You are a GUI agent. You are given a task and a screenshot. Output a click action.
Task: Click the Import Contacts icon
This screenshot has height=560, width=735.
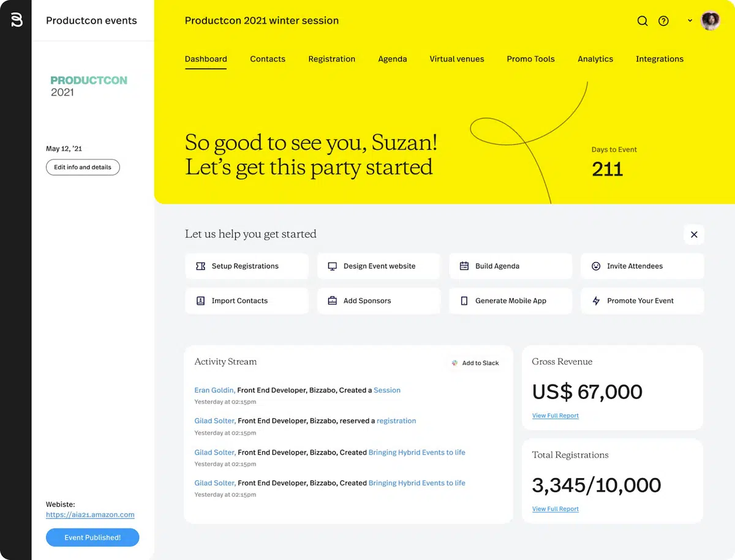point(200,301)
